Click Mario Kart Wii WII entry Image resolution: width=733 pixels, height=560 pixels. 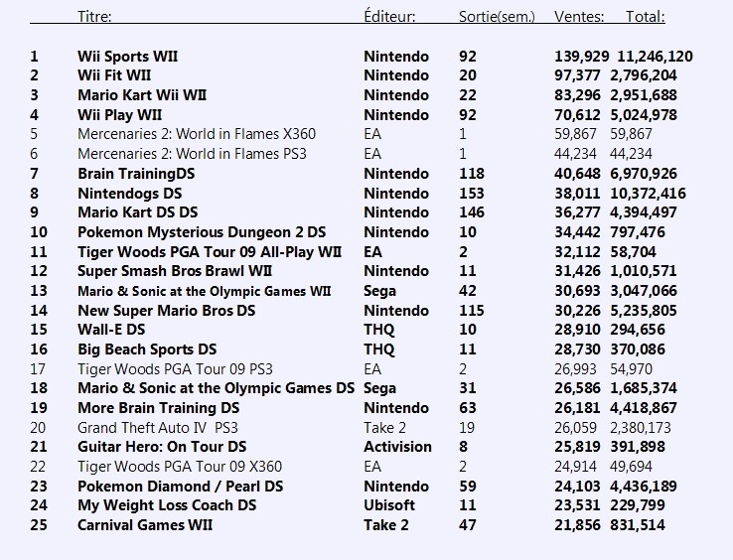142,95
